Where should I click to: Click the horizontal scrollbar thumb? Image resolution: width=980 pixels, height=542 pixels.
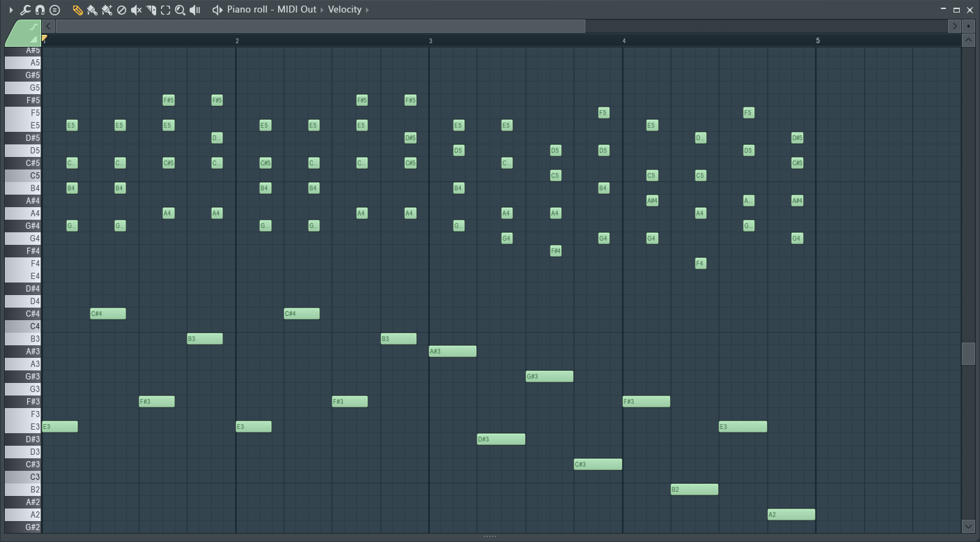click(321, 27)
